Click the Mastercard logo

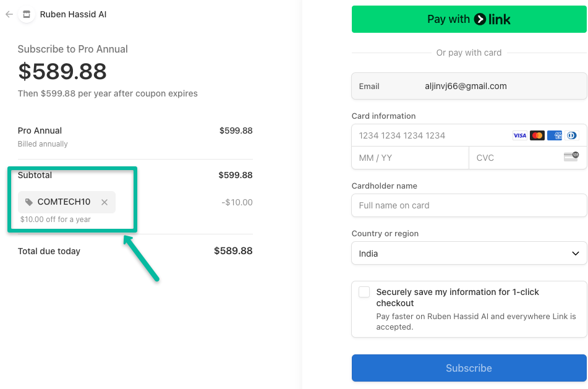[537, 135]
